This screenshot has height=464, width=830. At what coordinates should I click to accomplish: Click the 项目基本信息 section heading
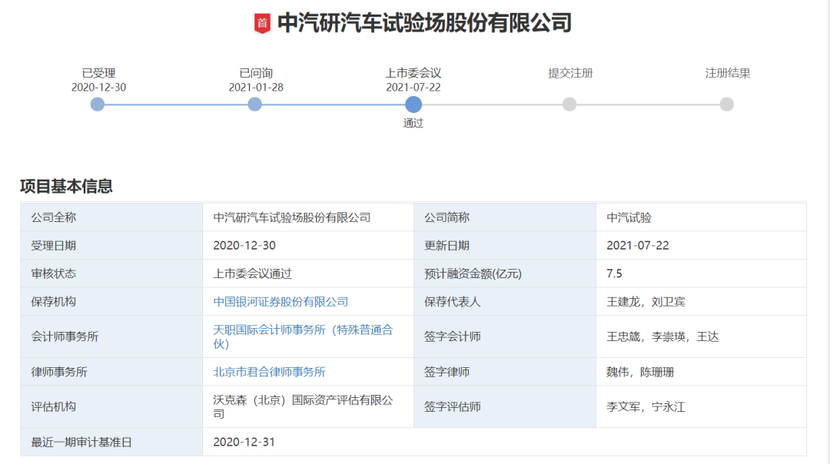66,186
